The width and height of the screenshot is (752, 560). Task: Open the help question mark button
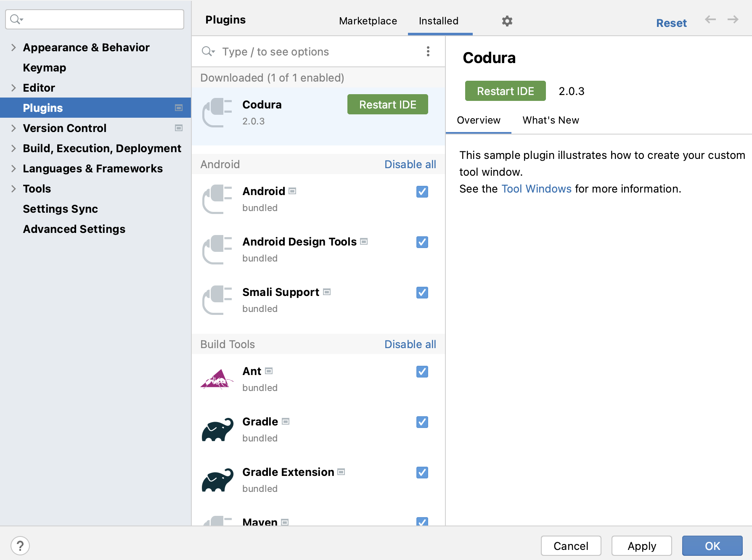coord(20,546)
